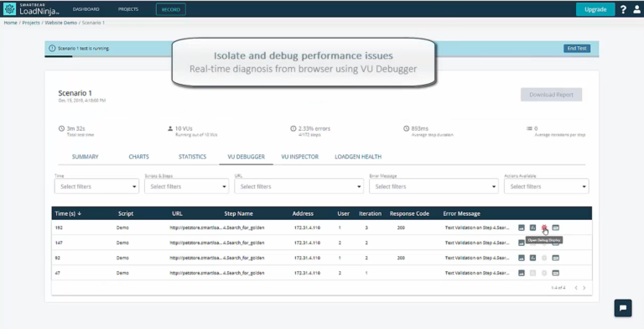Switch to the LOADGEN HEALTH tab
The image size is (644, 329).
358,157
